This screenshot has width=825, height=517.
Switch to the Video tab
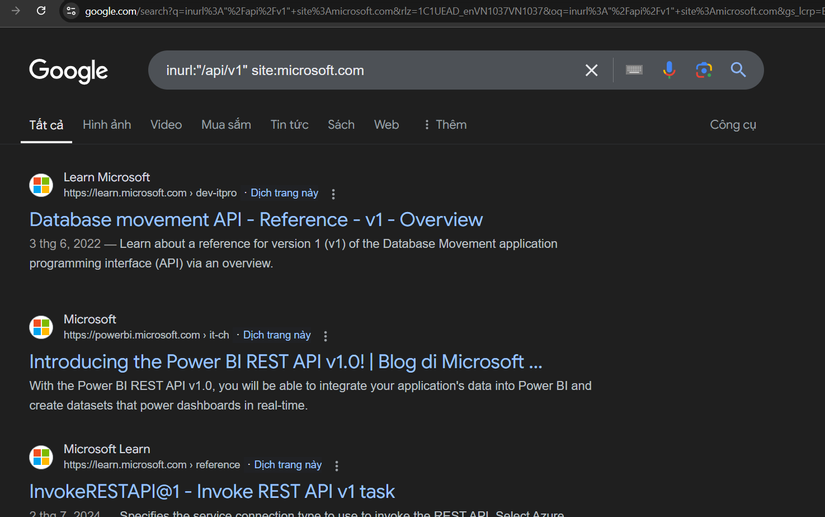click(x=166, y=125)
